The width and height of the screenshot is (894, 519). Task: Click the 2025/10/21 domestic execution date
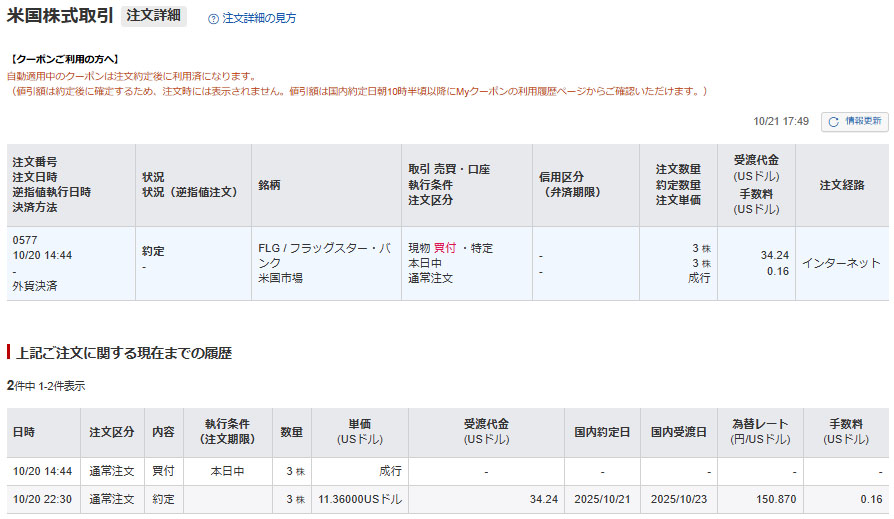[602, 499]
